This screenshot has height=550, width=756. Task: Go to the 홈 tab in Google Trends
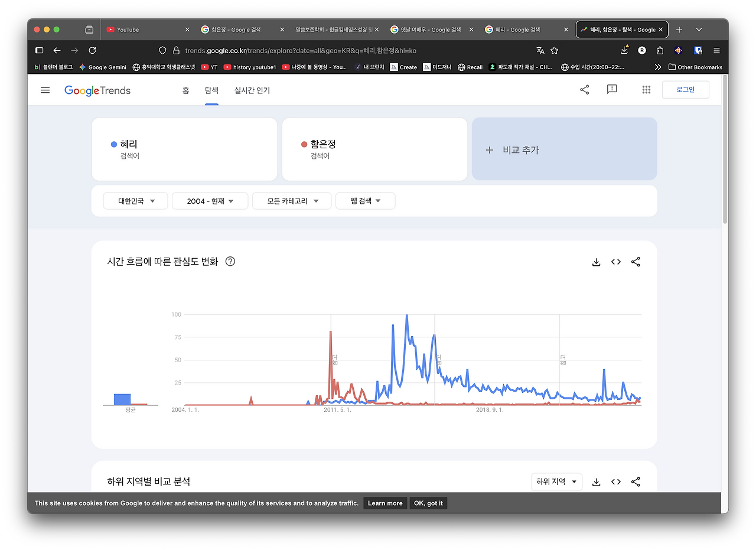185,90
